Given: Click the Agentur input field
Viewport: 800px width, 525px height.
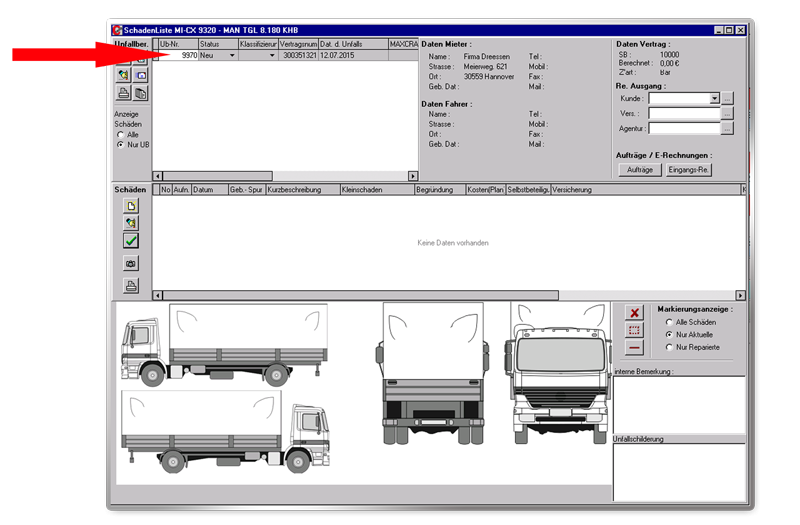Looking at the screenshot, I should click(683, 128).
